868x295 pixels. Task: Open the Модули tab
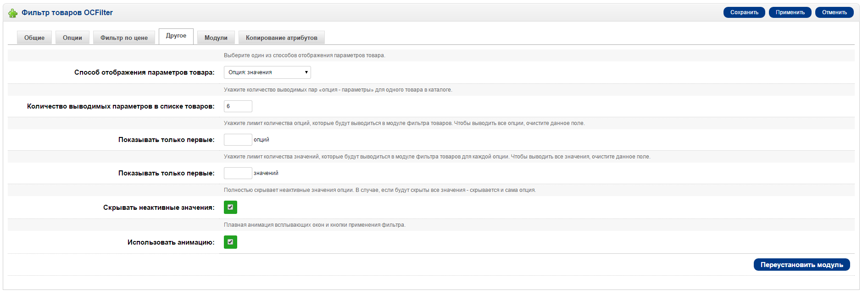(x=216, y=38)
